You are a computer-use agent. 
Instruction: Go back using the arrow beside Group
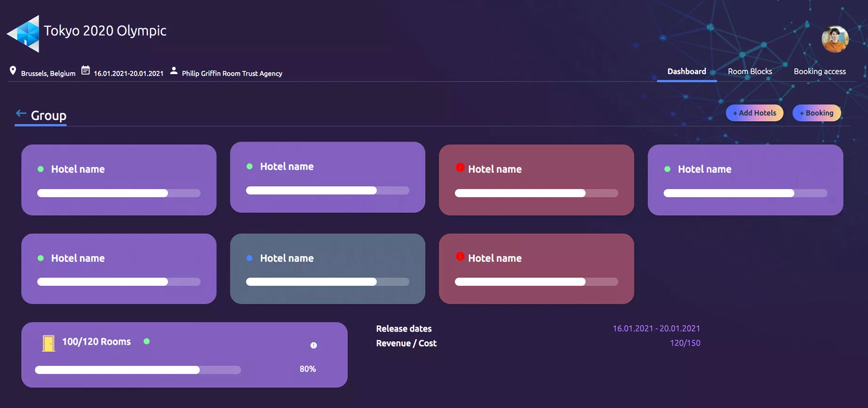pyautogui.click(x=21, y=114)
